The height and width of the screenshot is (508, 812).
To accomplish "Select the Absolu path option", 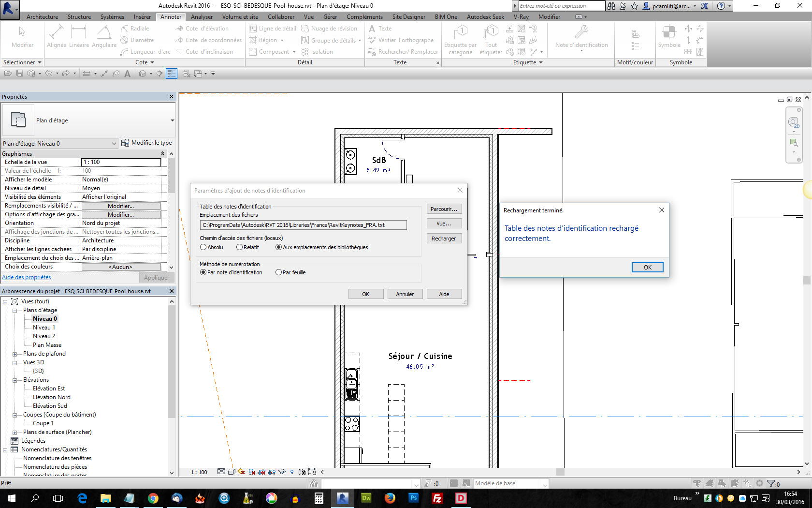I will click(203, 247).
